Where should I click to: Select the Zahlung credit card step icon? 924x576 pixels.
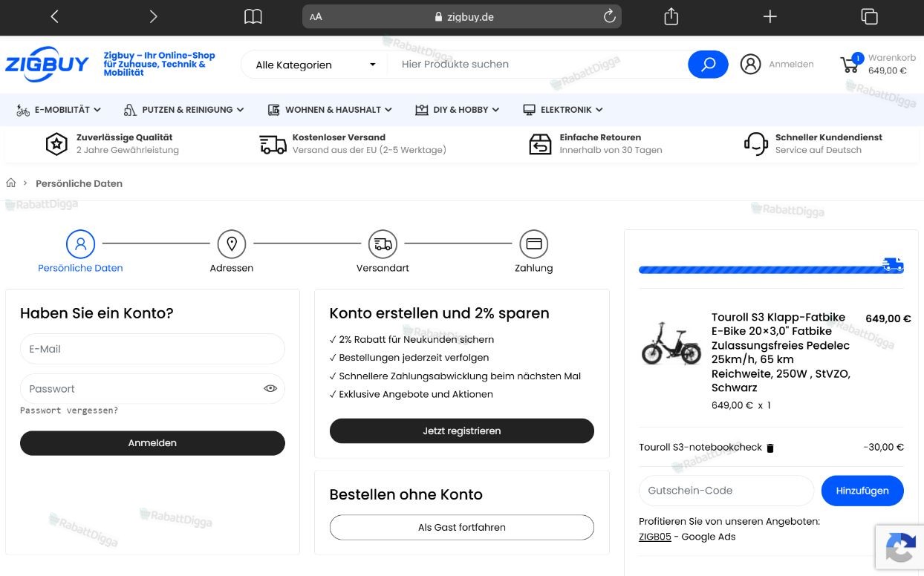533,243
